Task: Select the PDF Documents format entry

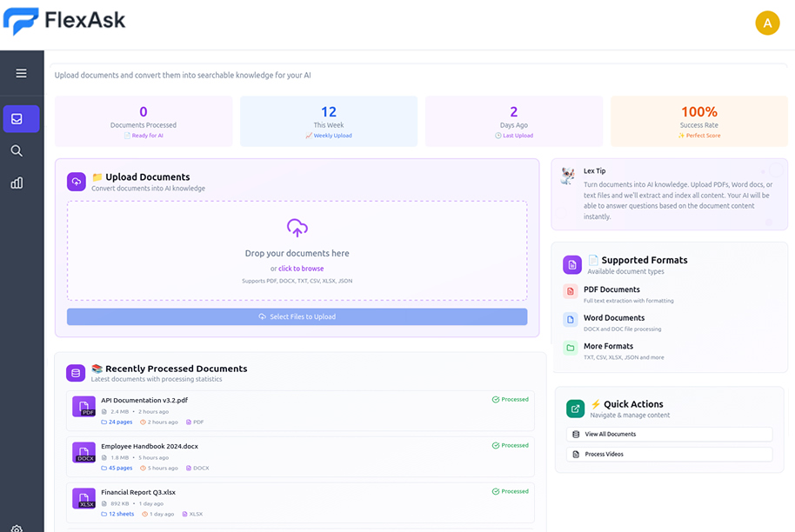Action: point(669,294)
